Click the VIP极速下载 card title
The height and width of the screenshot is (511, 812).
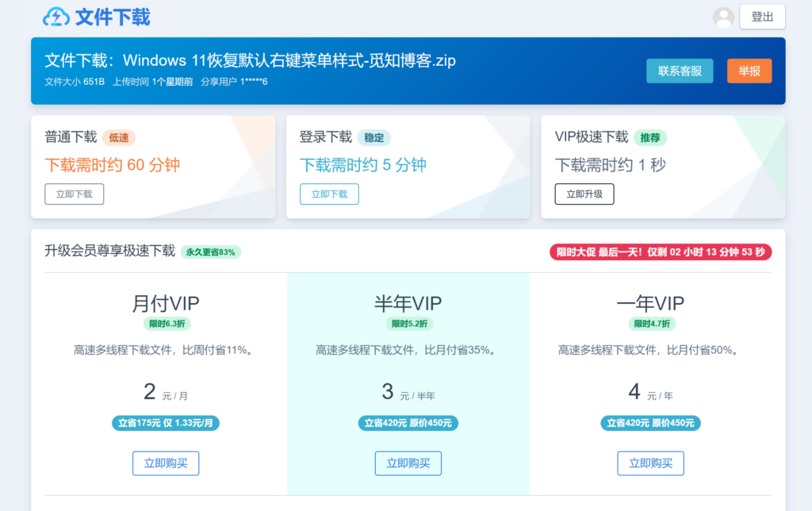(592, 137)
